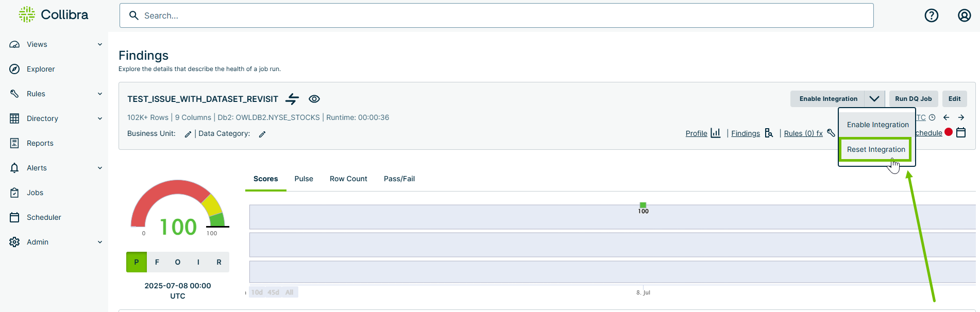The image size is (980, 312).
Task: Open the user account profile icon
Action: tap(964, 15)
